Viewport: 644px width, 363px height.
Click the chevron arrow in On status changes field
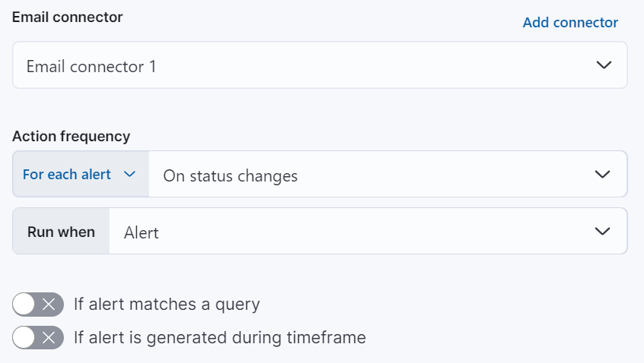coord(602,175)
